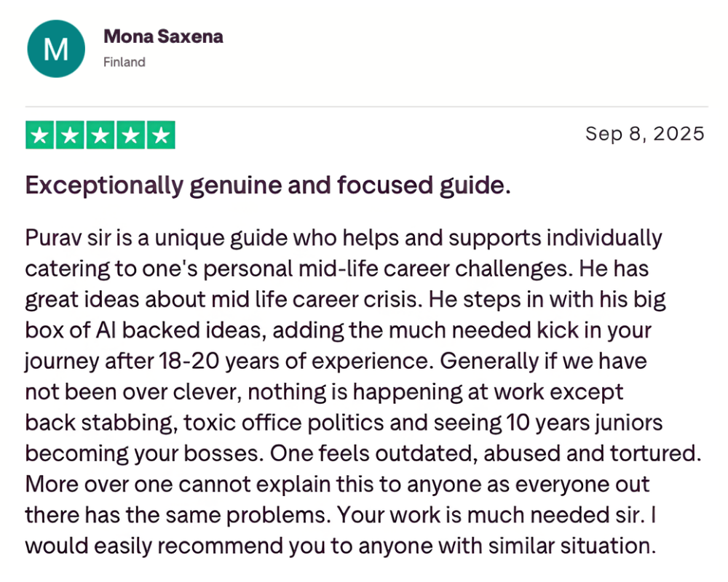Click the review date "Sep 8, 2025"
Viewport: 728px width, 582px height.
click(x=645, y=134)
